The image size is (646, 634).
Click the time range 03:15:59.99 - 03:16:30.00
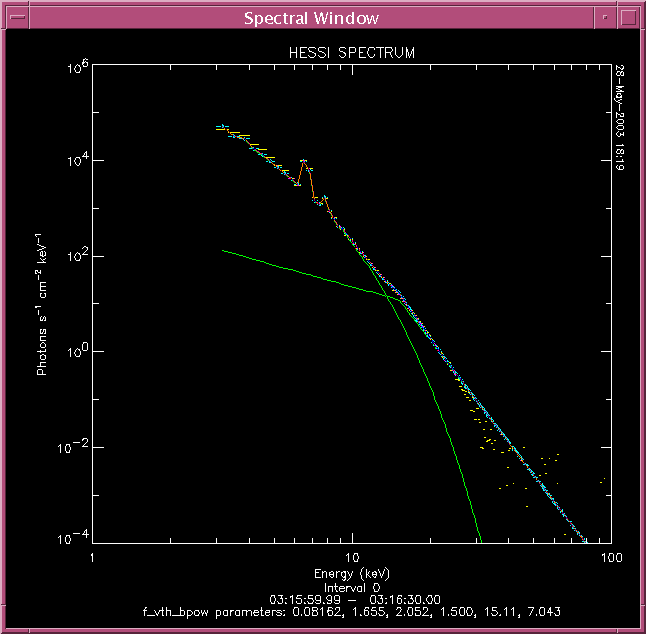pos(355,599)
